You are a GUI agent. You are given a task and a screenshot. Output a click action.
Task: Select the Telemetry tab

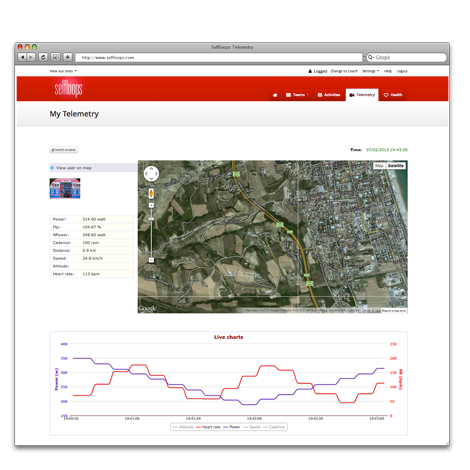(x=362, y=95)
